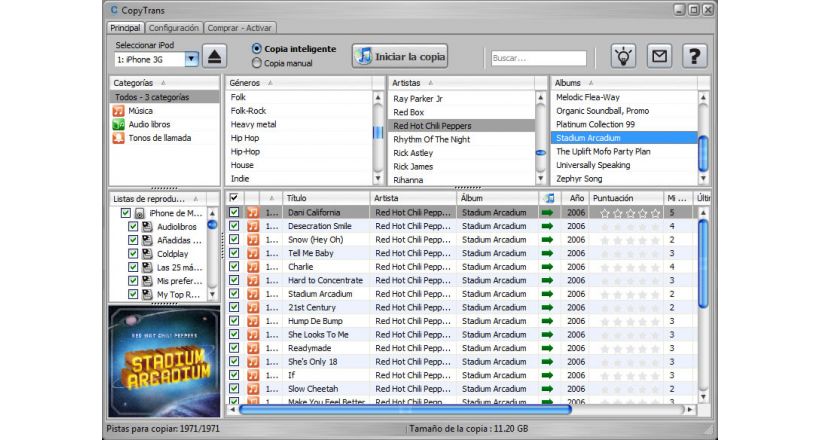Uncheck the Stadium Arcadium track checkbox
The width and height of the screenshot is (820, 440).
pos(234,294)
